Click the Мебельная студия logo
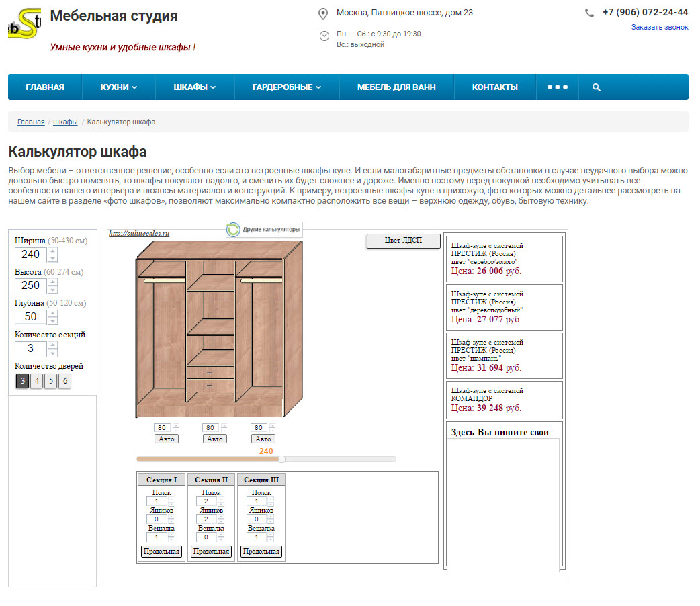The height and width of the screenshot is (606, 700). [x=25, y=24]
